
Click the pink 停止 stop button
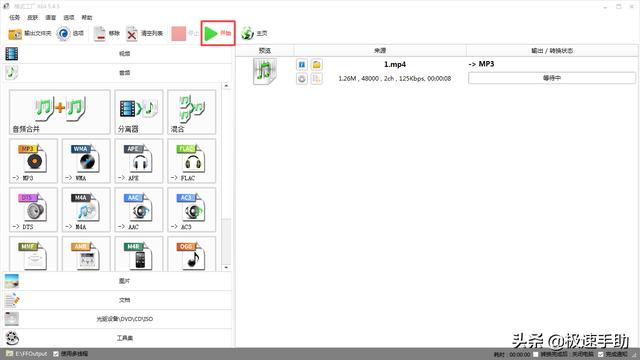click(184, 33)
